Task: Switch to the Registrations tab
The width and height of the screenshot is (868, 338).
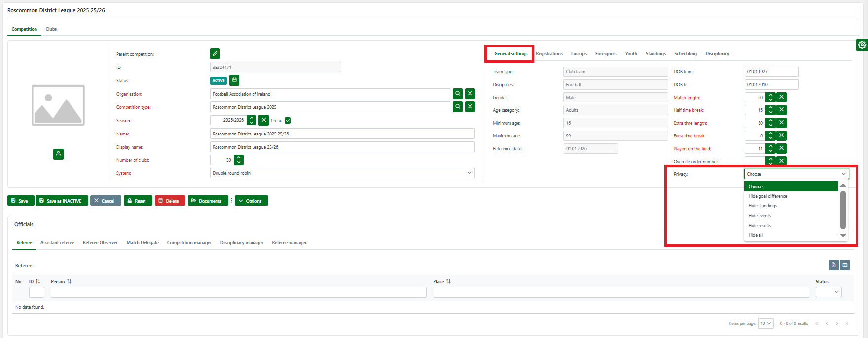Action: [x=549, y=54]
